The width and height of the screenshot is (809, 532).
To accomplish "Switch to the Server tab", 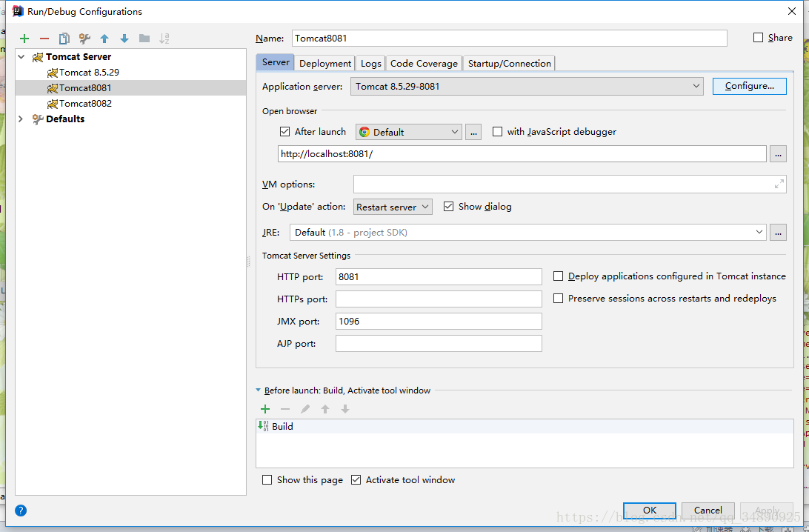I will [x=276, y=62].
